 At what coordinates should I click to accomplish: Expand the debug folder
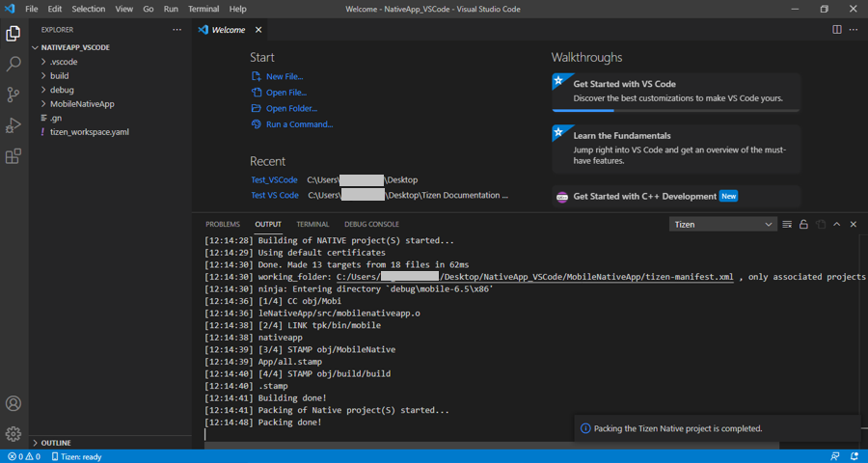tap(62, 90)
